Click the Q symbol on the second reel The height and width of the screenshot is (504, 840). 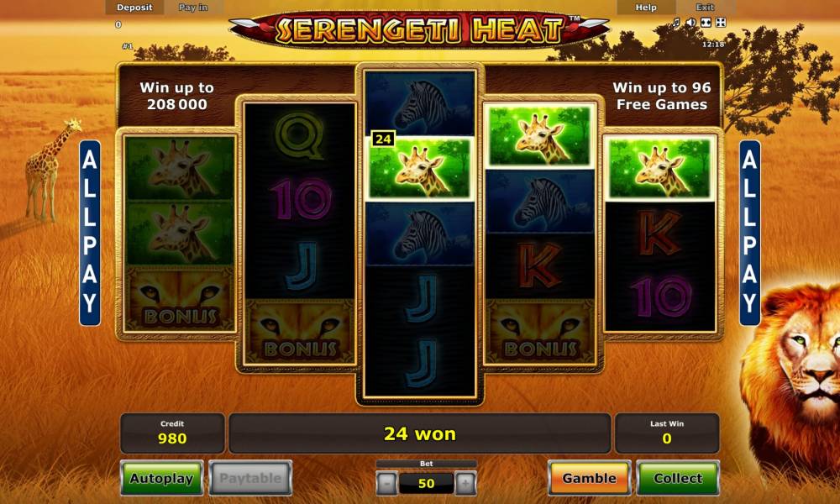pos(300,137)
